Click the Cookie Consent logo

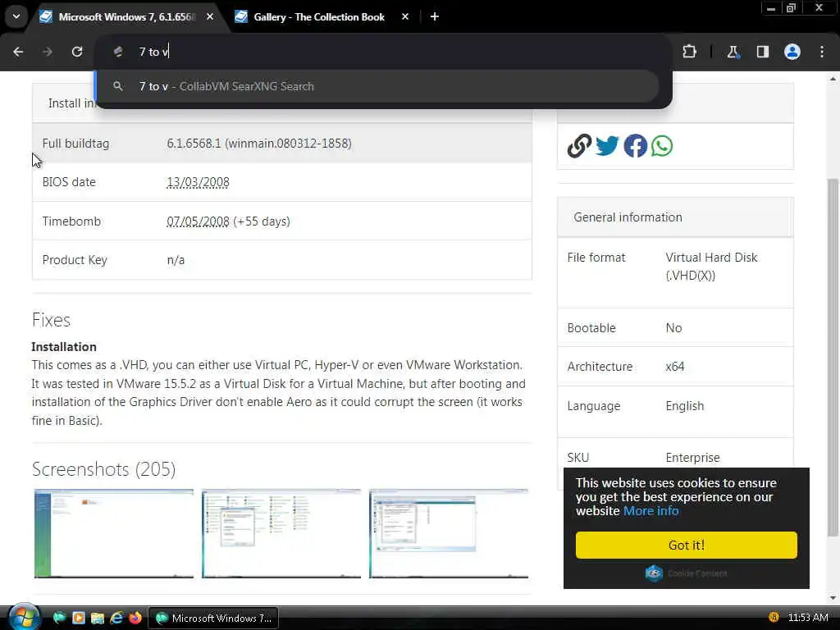pyautogui.click(x=654, y=573)
